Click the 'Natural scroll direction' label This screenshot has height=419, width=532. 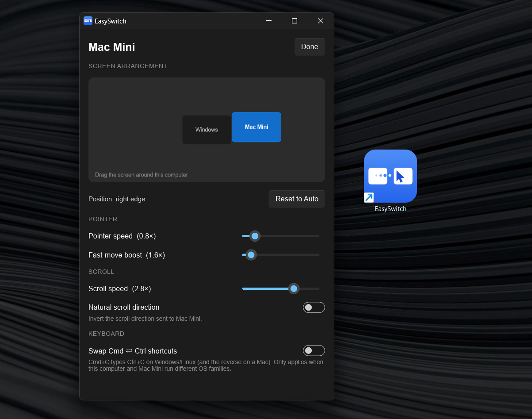tap(124, 307)
